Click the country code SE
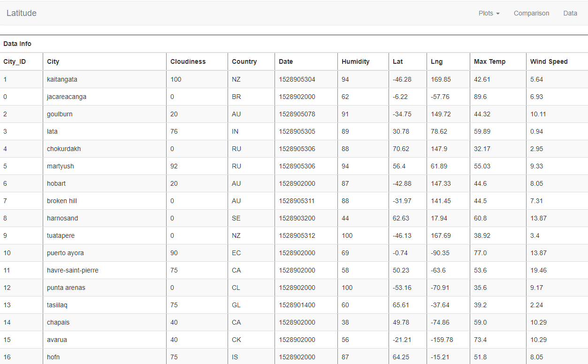The image size is (588, 364). point(236,218)
